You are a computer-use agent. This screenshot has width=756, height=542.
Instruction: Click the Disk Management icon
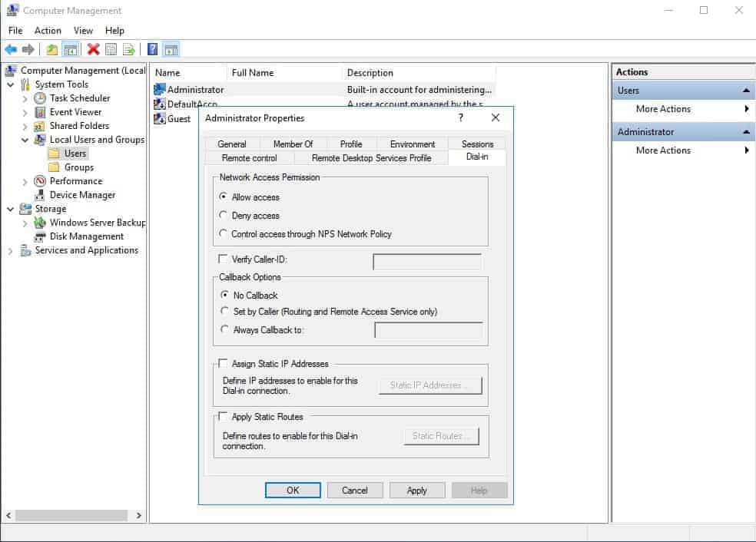[40, 236]
